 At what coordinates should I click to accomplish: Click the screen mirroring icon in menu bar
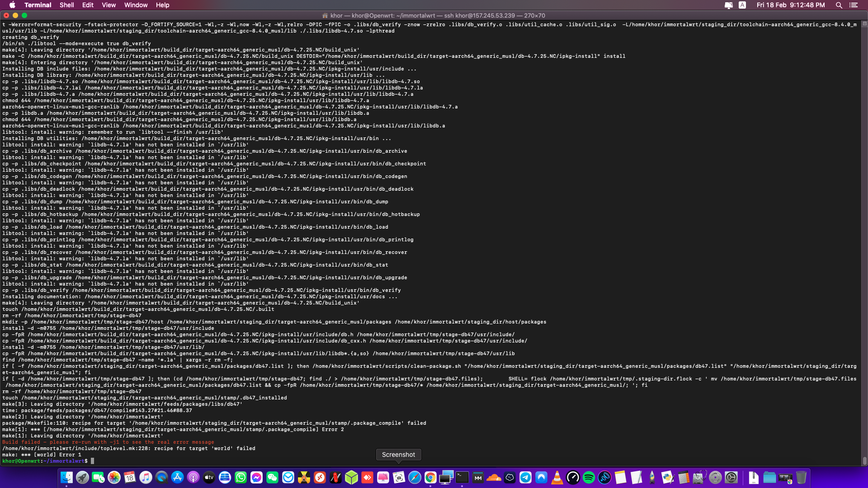coord(728,5)
